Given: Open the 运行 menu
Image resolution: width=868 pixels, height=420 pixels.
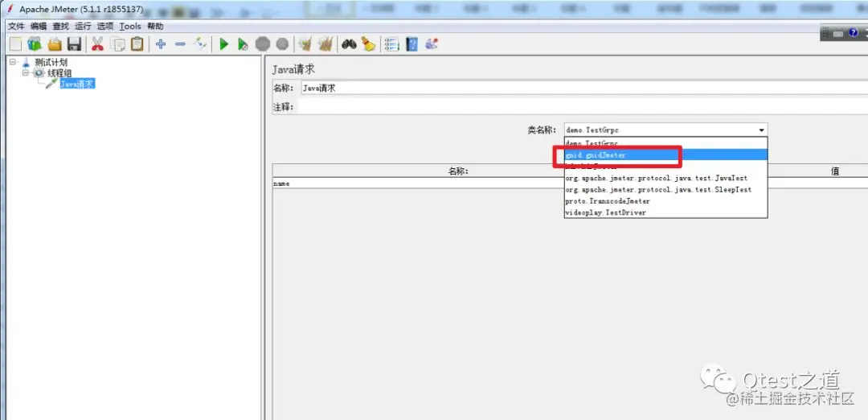Looking at the screenshot, I should coord(83,26).
